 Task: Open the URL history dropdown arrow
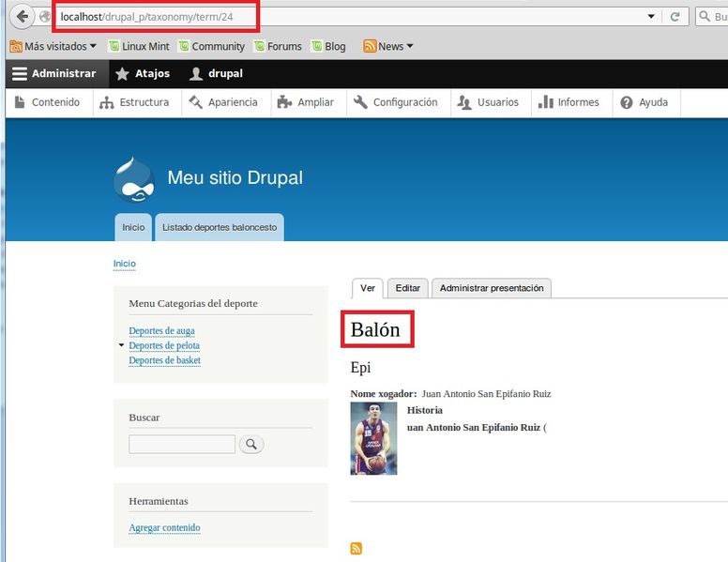coord(651,16)
